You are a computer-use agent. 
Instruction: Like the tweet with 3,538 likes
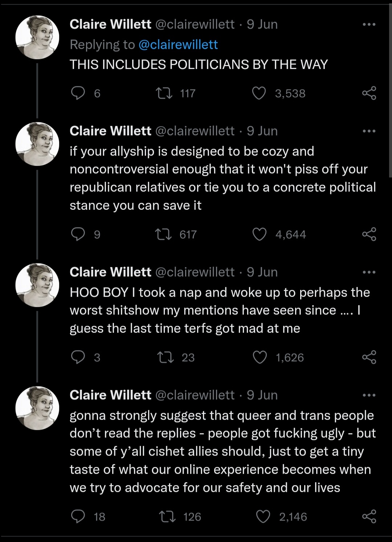pyautogui.click(x=259, y=93)
